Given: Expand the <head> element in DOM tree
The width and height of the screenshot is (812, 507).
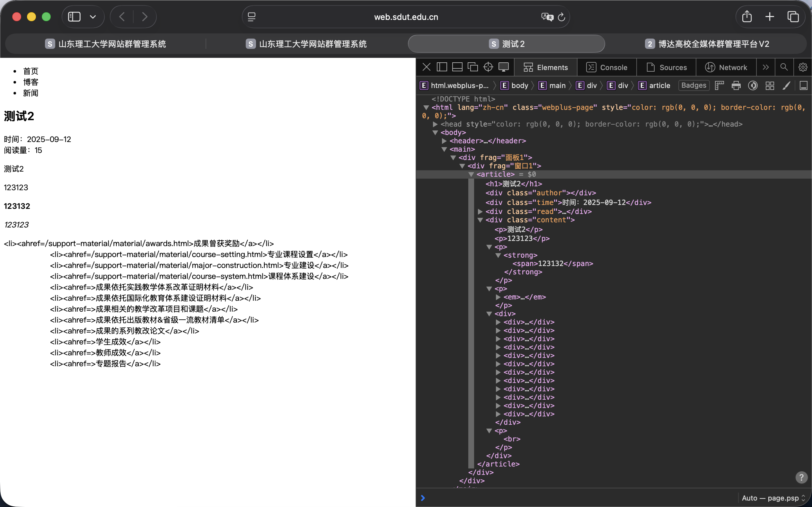Looking at the screenshot, I should click(436, 124).
